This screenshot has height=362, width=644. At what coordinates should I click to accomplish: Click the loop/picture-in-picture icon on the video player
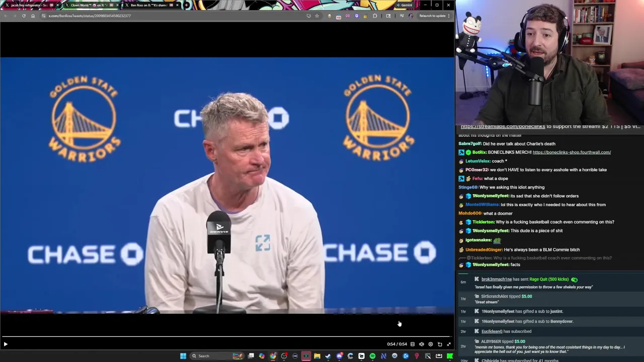[x=440, y=344]
